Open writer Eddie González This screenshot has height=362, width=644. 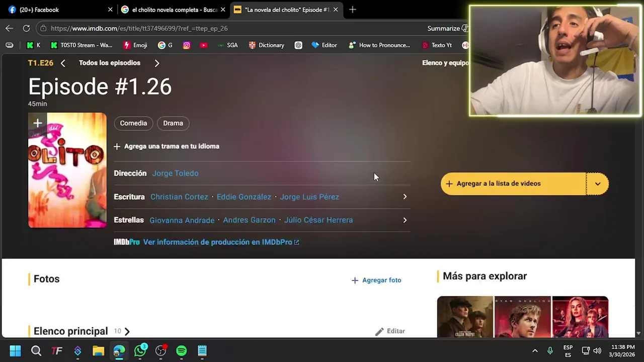[x=244, y=197]
